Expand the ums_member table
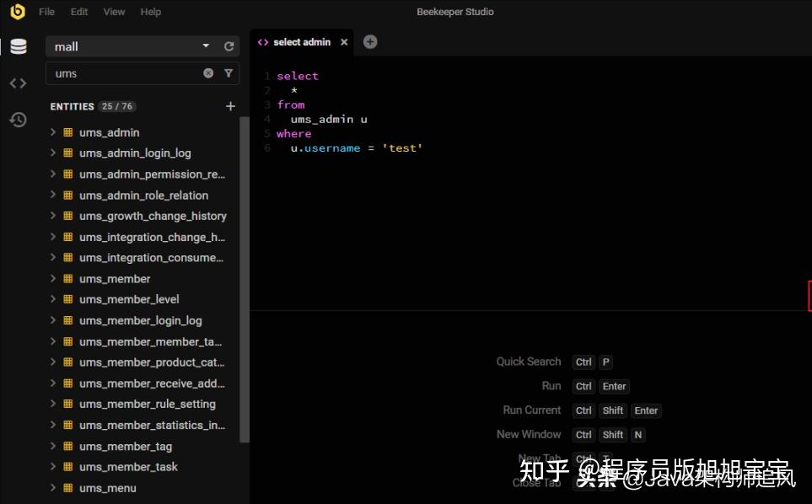 (53, 278)
